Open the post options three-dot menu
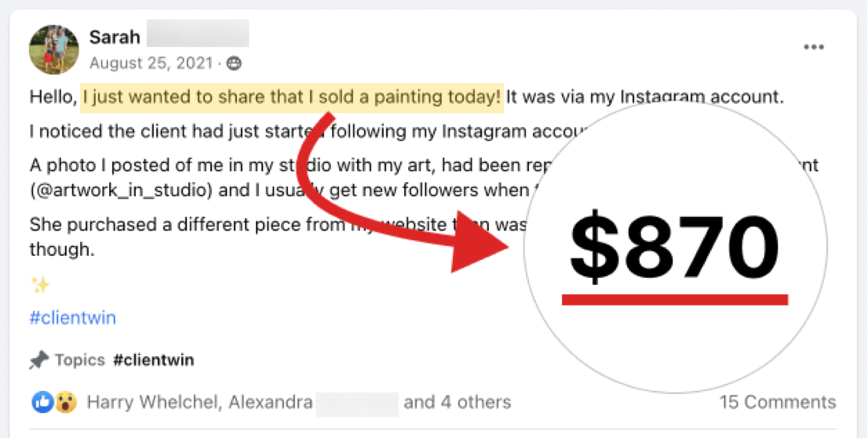The height and width of the screenshot is (438, 868). (814, 48)
